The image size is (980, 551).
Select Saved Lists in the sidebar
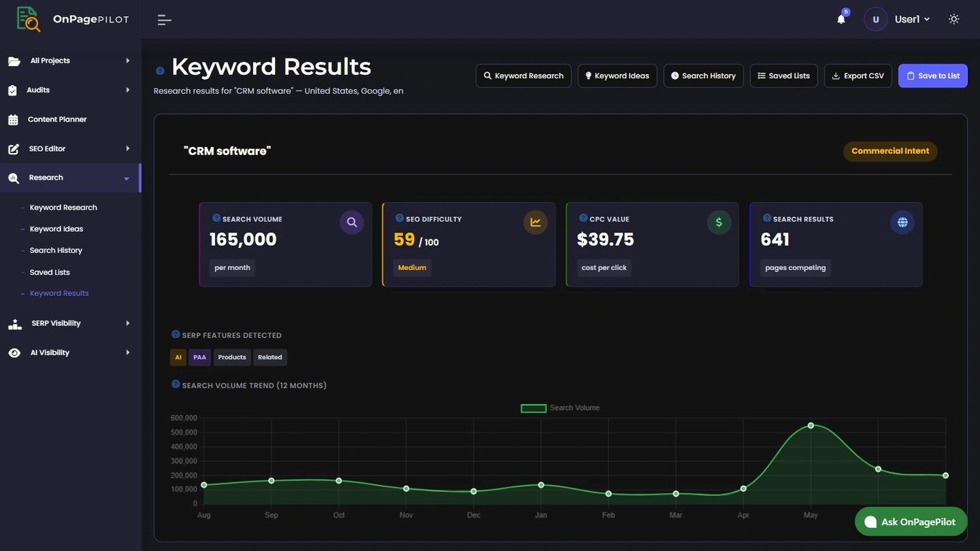click(x=50, y=272)
